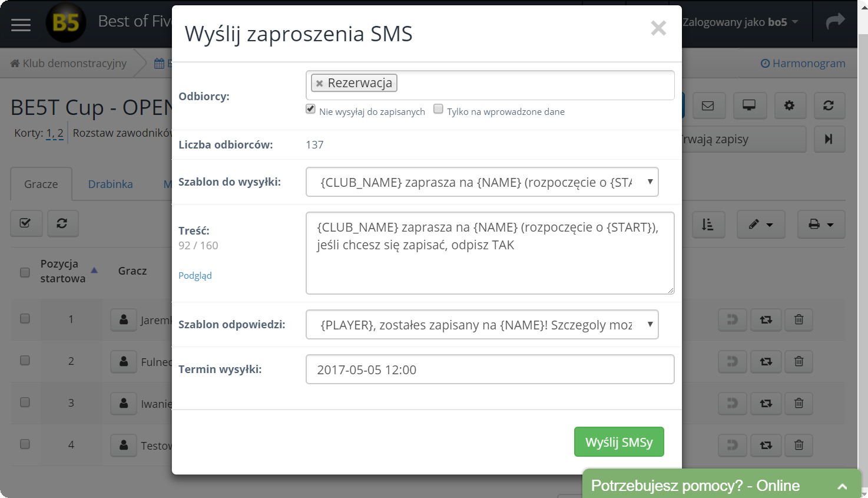Expand the 'Szablon odpowiedzi' dropdown

(x=482, y=325)
